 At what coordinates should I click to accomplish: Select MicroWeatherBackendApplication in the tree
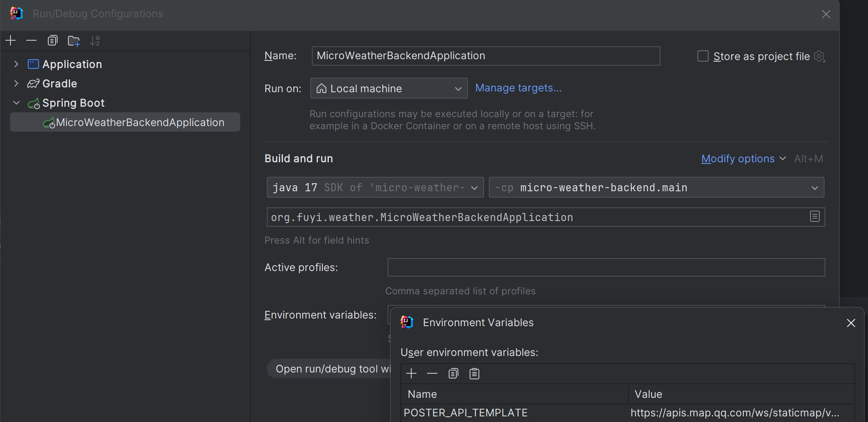coord(140,122)
